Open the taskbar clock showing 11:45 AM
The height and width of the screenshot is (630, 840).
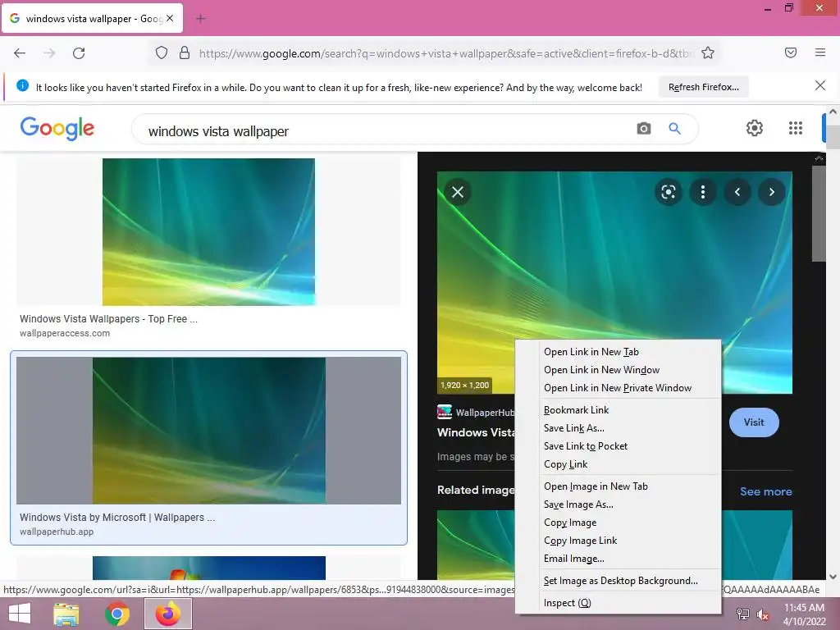pyautogui.click(x=804, y=614)
